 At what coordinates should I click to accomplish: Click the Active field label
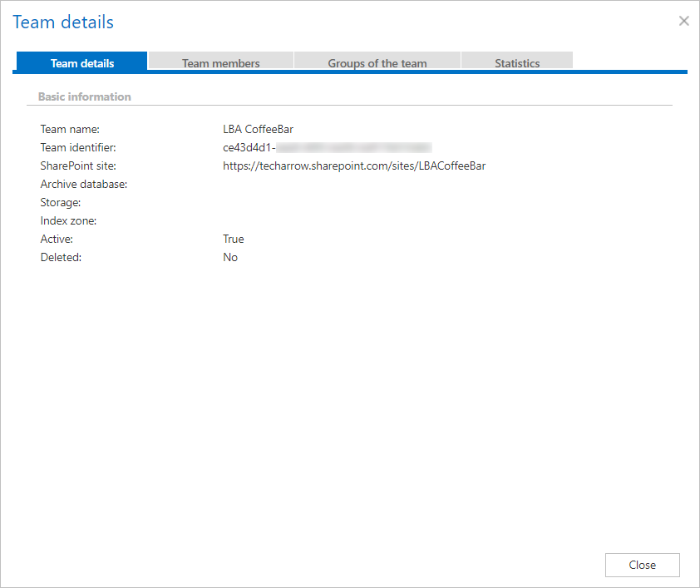[x=57, y=239]
